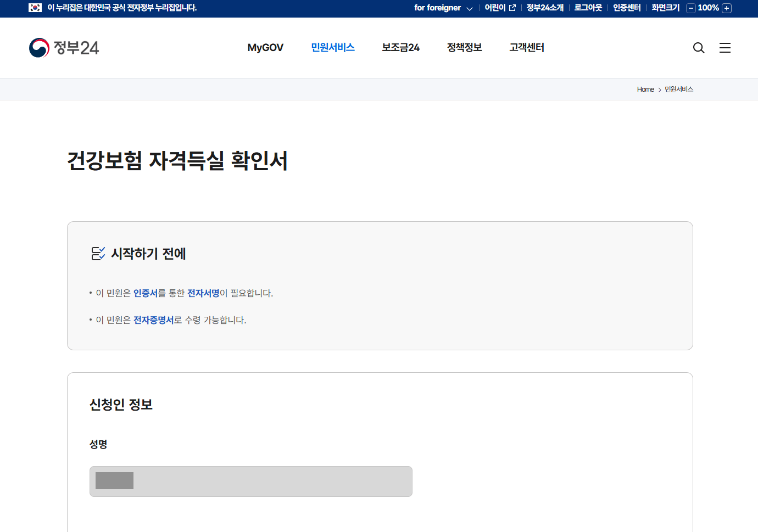Open 정부24소개
Screen dimensions: 758x532
544,8
